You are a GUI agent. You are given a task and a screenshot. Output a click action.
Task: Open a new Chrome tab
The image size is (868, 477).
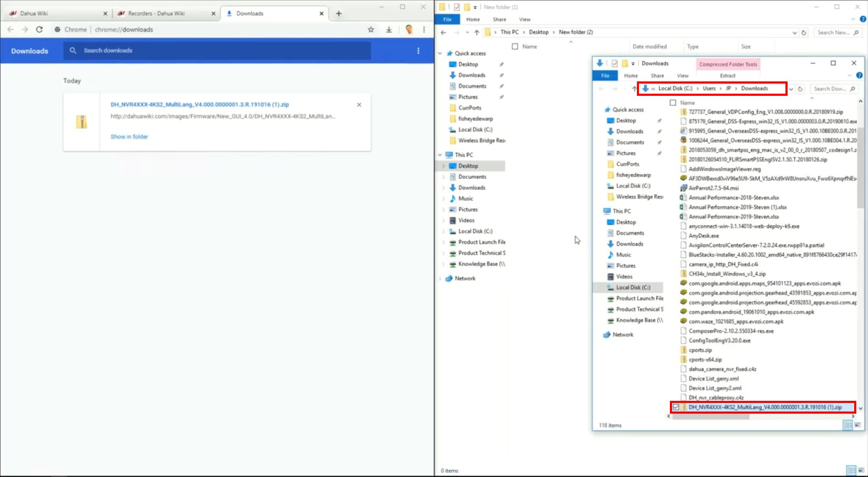(339, 13)
